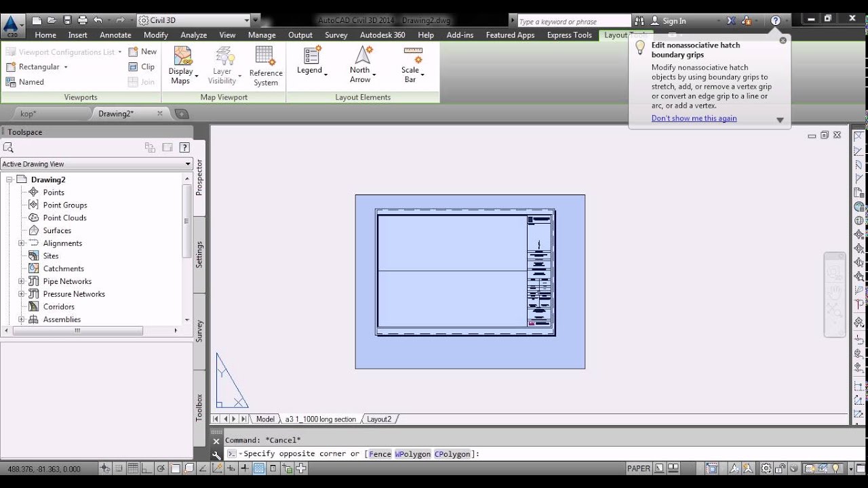Open the Analyze ribbon tab
Screen dimensions: 868x488
(x=193, y=35)
